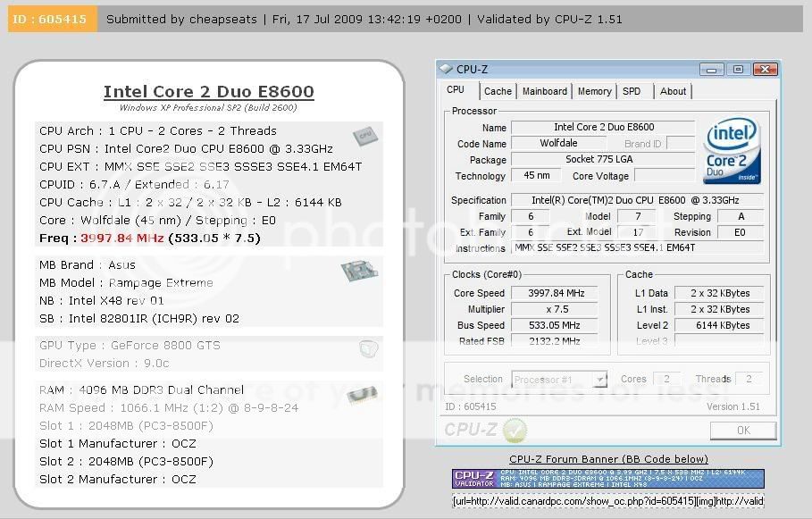
Task: Click the GPU icon beside GeForce 8800 GTS
Action: tap(368, 348)
